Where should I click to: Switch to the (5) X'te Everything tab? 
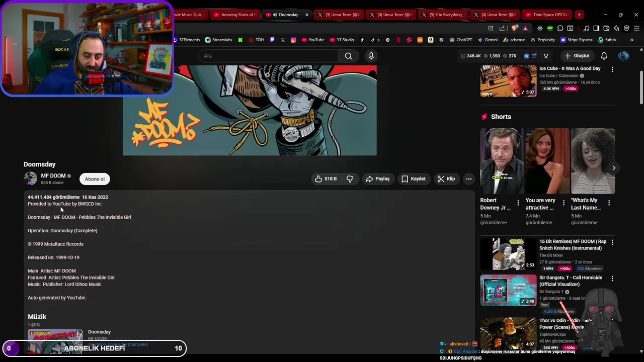pos(443,15)
